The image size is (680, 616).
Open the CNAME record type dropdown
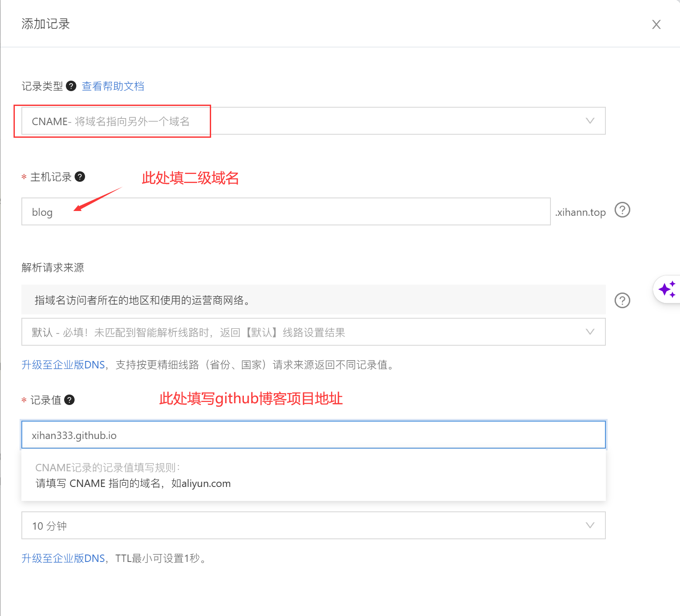pyautogui.click(x=313, y=121)
